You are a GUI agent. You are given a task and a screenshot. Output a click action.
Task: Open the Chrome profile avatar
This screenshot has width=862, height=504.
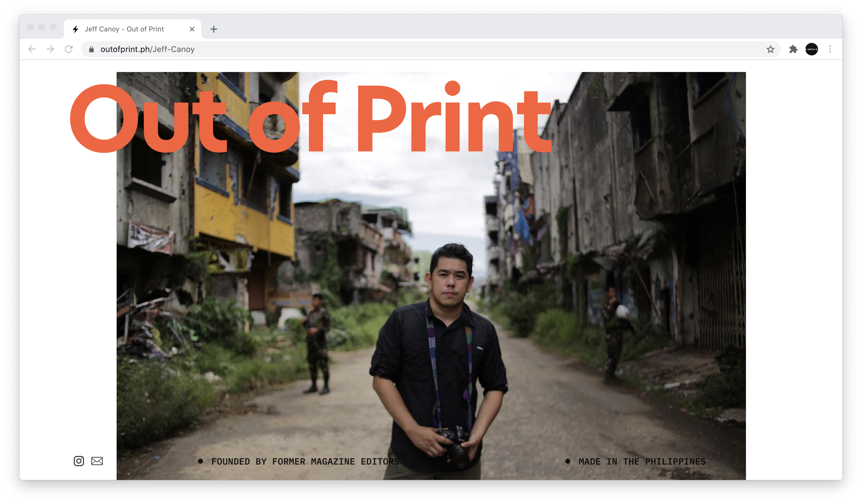point(811,49)
